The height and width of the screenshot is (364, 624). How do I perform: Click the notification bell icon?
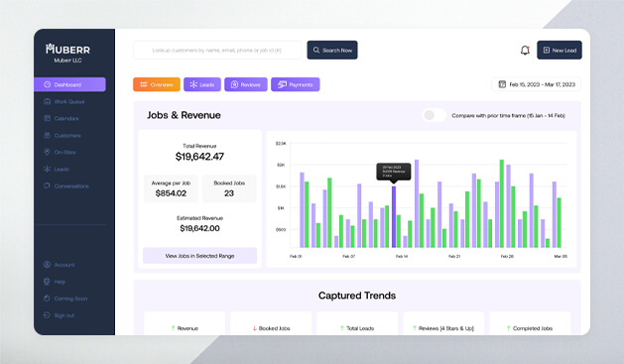pyautogui.click(x=525, y=51)
